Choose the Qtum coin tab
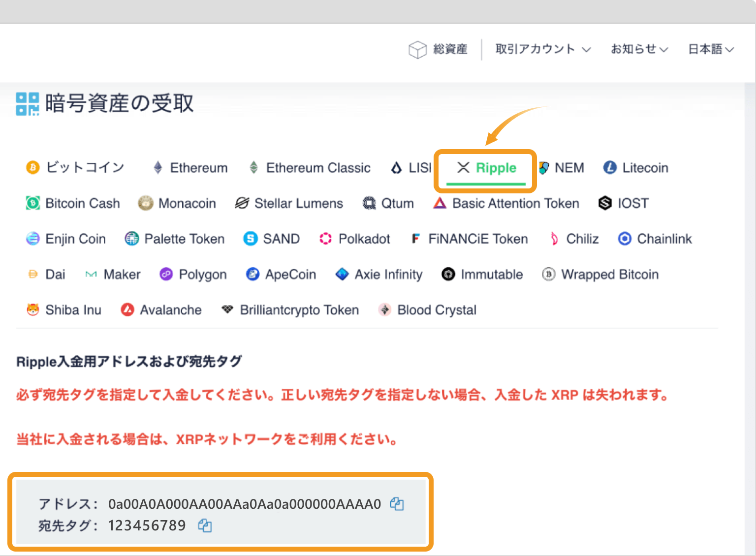The width and height of the screenshot is (756, 556). coord(388,203)
